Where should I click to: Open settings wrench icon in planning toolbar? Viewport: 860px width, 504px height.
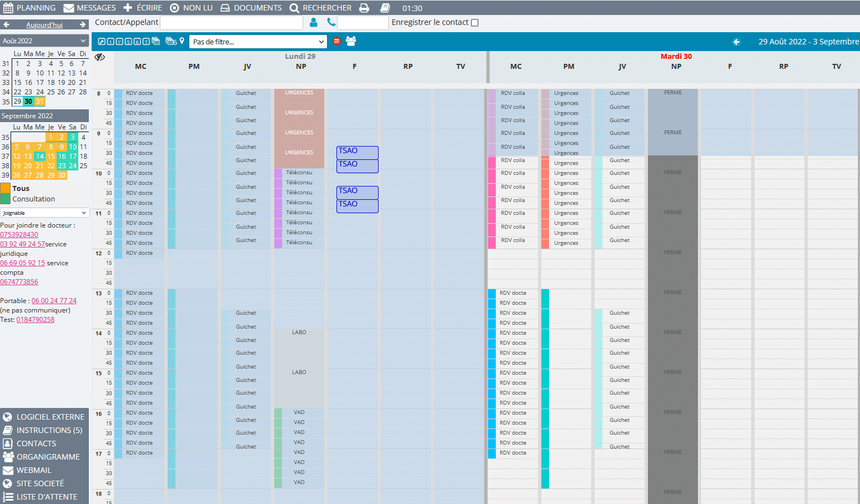[102, 42]
